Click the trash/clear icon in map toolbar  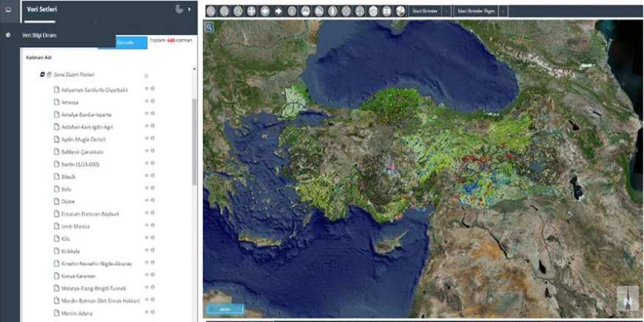click(373, 12)
